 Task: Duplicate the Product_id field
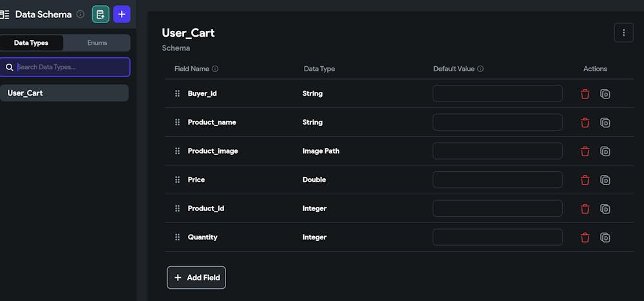[605, 208]
